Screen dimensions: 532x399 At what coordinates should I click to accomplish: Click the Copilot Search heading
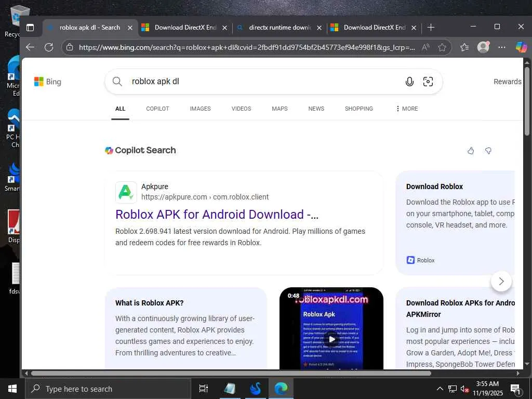(x=145, y=150)
